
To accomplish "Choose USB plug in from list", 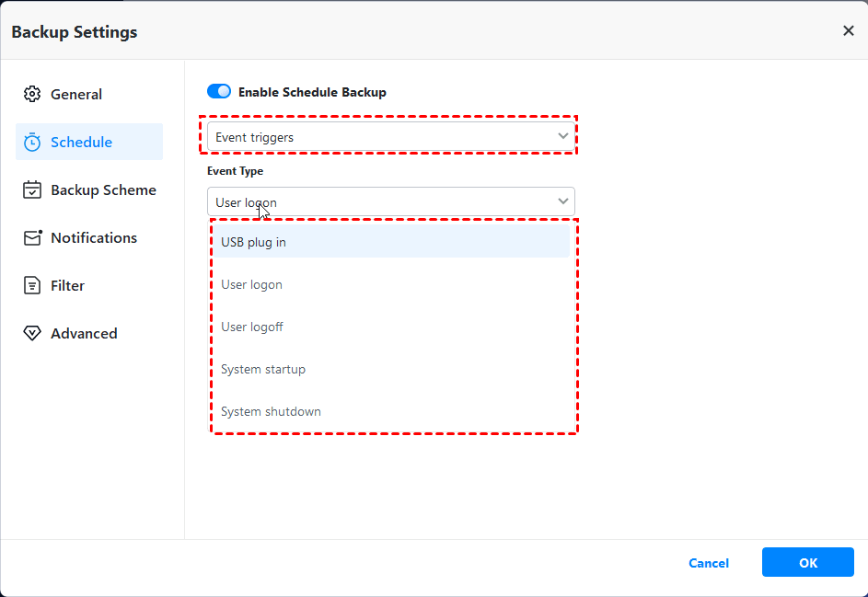I will pyautogui.click(x=253, y=242).
